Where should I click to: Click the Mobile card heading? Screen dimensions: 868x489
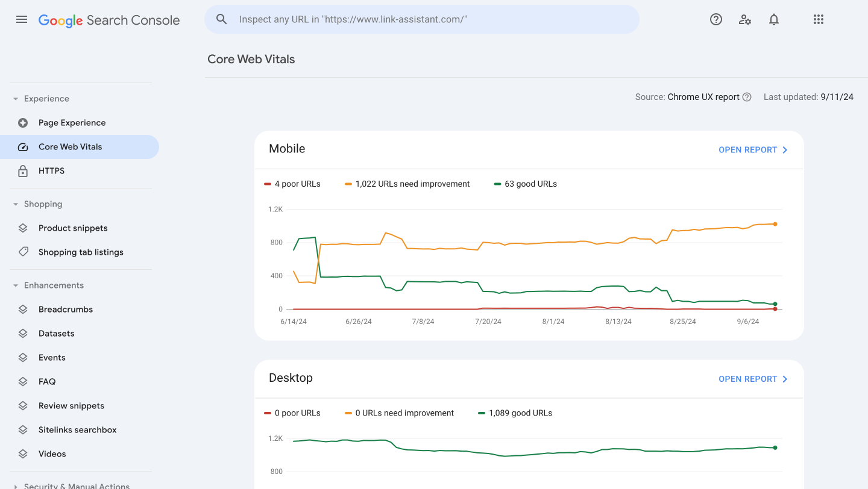click(287, 149)
